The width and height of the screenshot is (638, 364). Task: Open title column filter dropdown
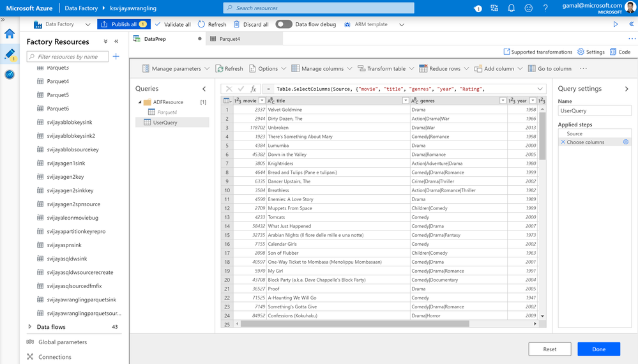pos(406,100)
